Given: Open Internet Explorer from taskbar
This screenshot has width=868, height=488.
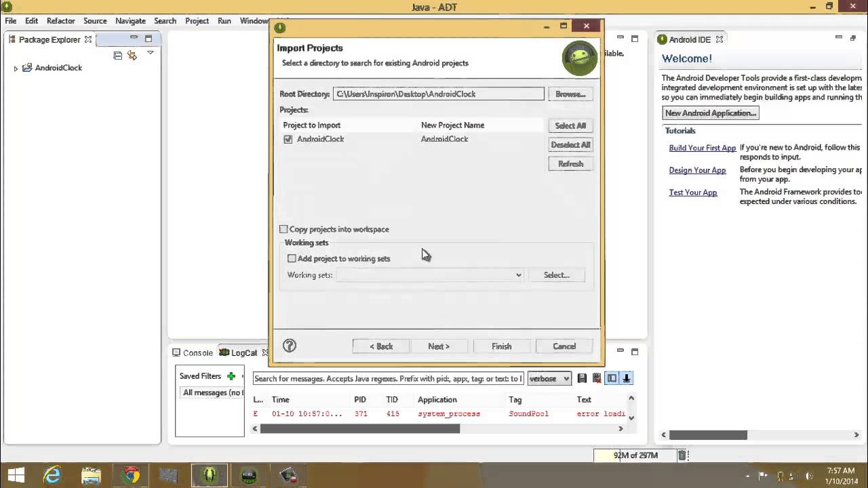Looking at the screenshot, I should [x=52, y=475].
